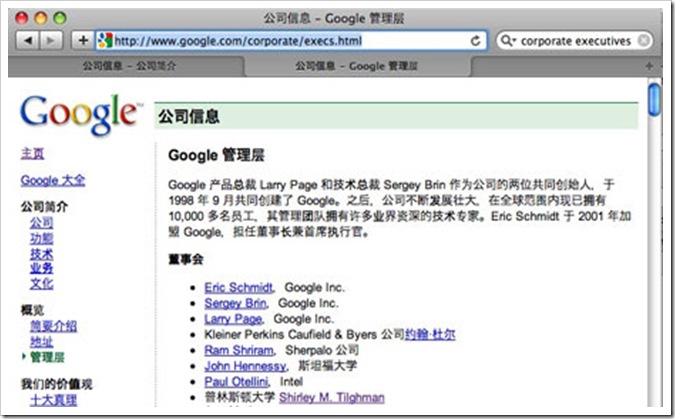
Task: Click the Intel text beside Paul Otellini
Action: point(291,382)
